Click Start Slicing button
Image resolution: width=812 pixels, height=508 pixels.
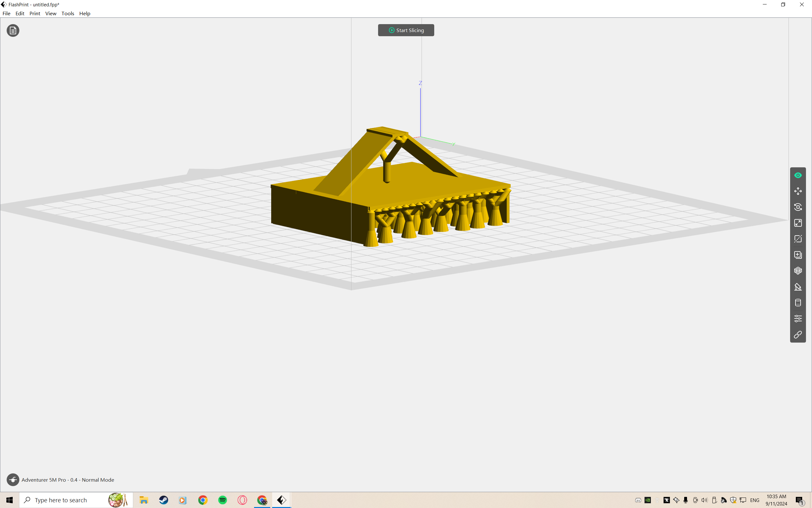pos(406,30)
